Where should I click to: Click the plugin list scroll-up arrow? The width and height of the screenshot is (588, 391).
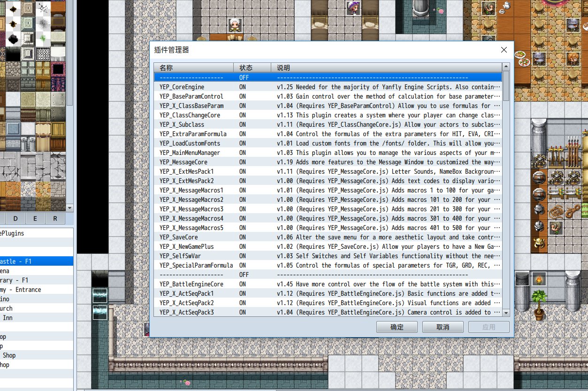tap(506, 67)
